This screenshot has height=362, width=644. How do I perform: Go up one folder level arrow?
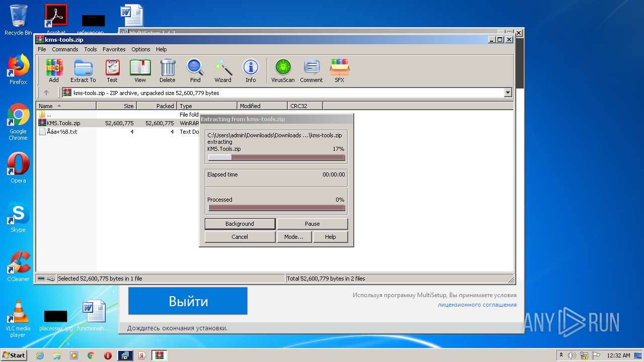pos(46,93)
